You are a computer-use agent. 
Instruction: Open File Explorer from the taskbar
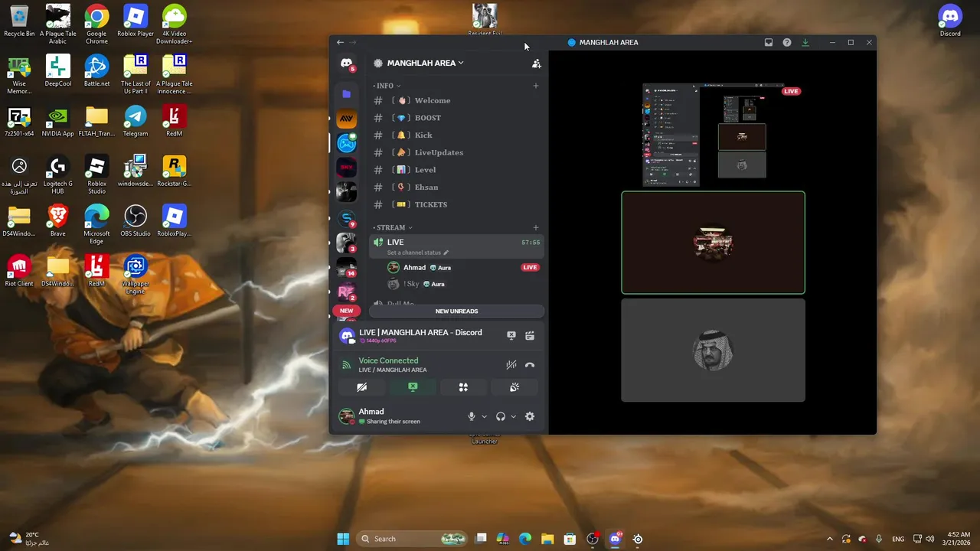tap(547, 539)
